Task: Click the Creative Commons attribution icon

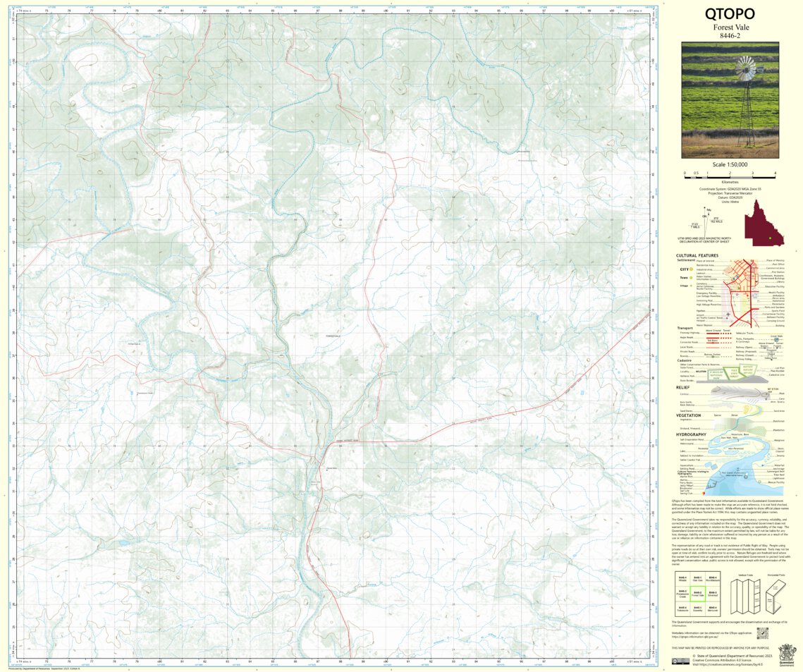Action: (681, 661)
